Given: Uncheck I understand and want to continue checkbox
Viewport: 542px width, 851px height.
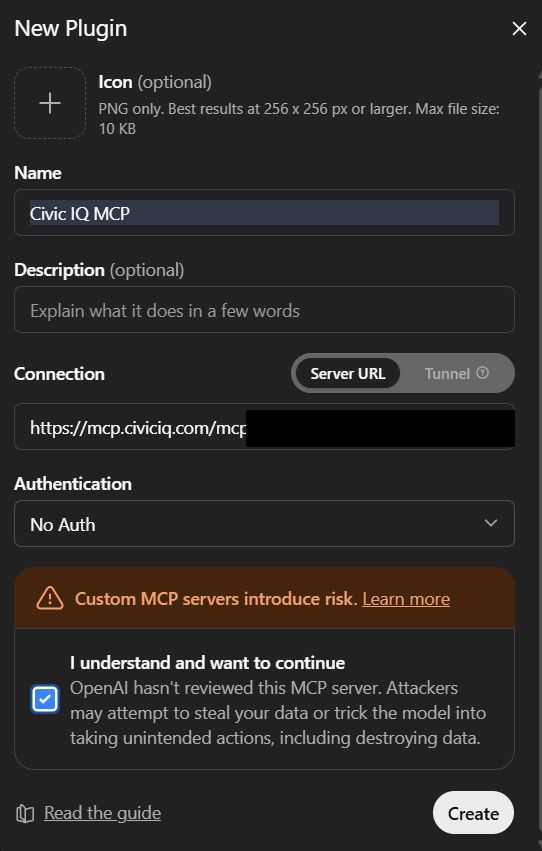Looking at the screenshot, I should pos(45,700).
